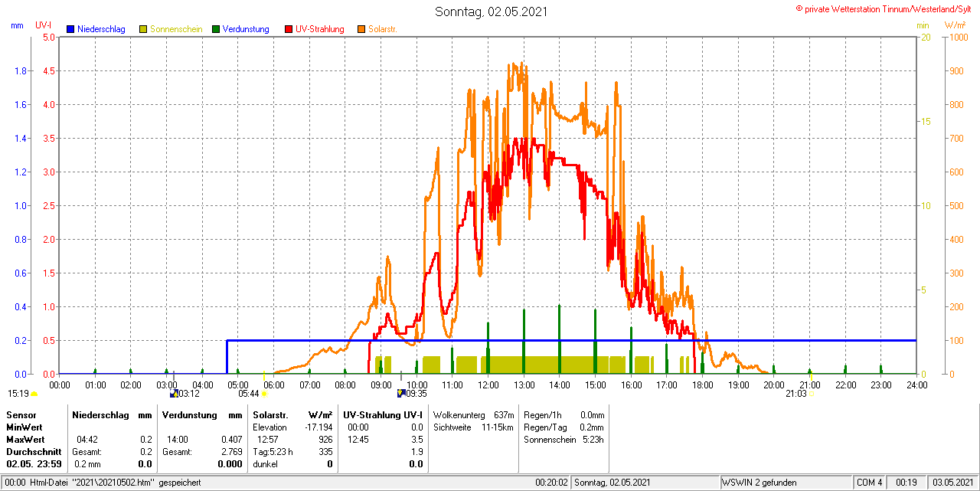Click the COM 4 status entry
980x491 pixels.
coord(870,483)
